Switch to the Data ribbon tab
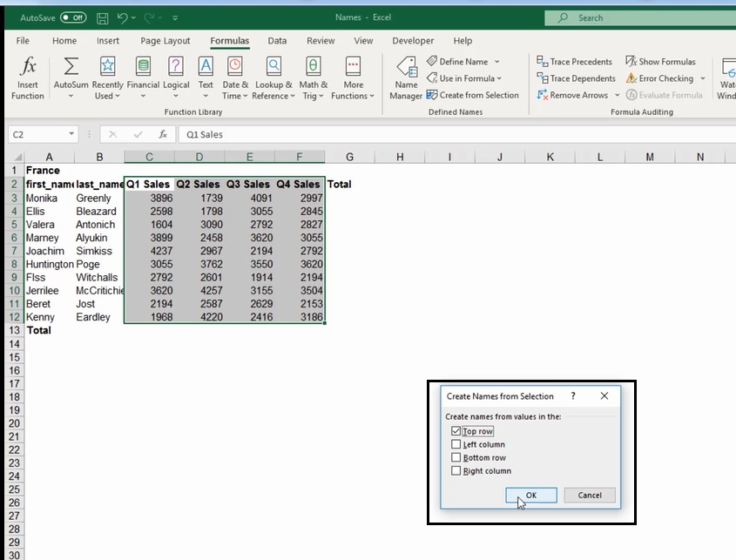Viewport: 736px width, 560px height. [x=277, y=40]
